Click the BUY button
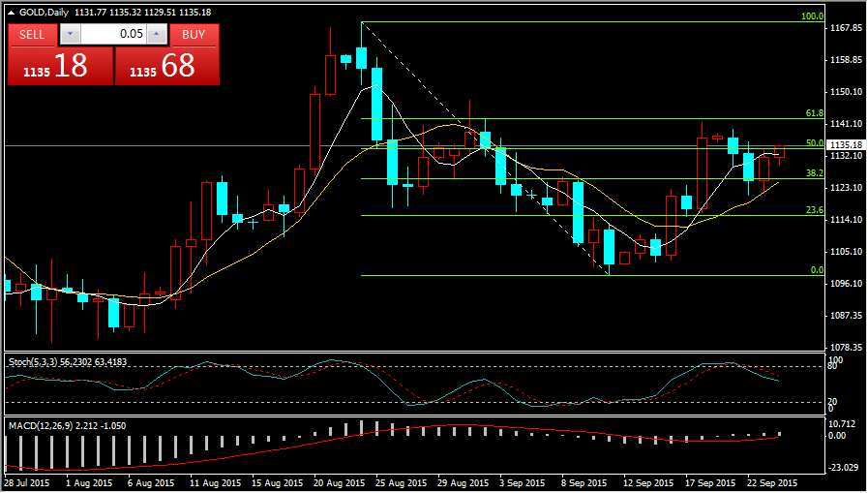This screenshot has height=493, width=868. [194, 34]
